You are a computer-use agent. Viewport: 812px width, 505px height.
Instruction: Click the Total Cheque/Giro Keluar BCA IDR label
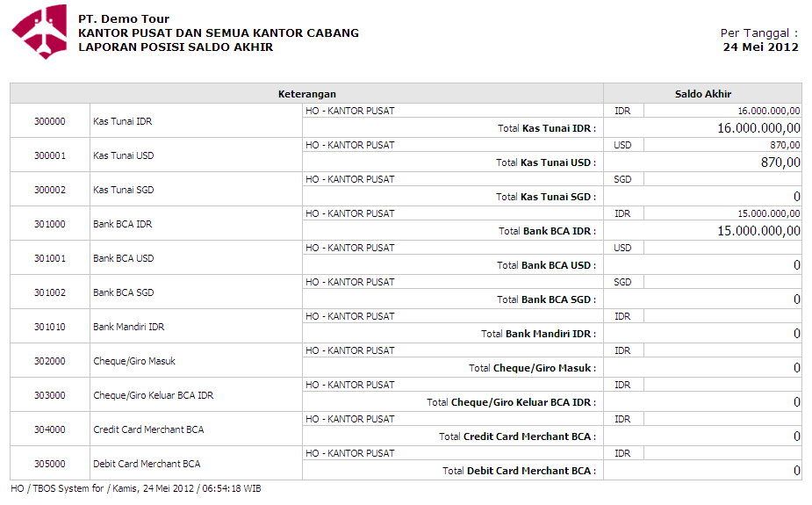coord(511,402)
